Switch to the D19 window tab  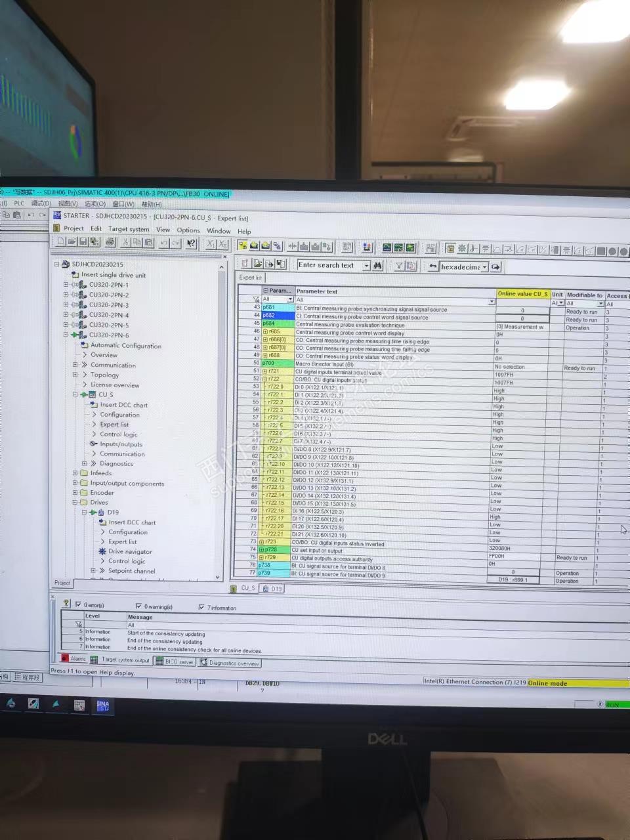[x=272, y=589]
